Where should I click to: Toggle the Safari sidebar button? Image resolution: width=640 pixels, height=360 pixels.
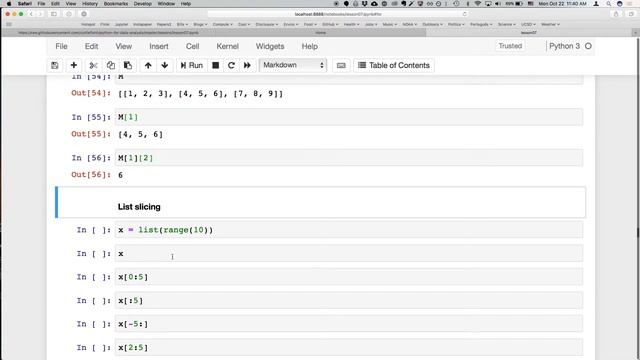[x=53, y=14]
